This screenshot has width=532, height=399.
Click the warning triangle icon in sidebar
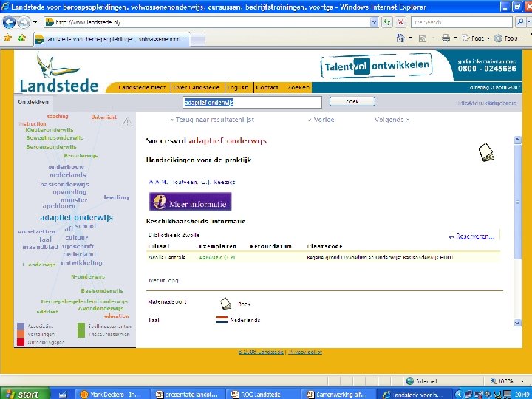pyautogui.click(x=127, y=122)
